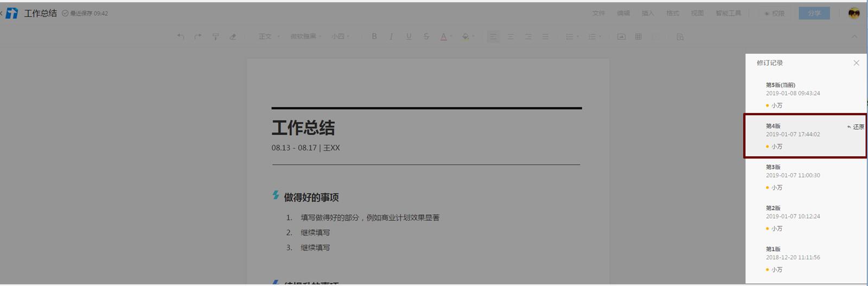The height and width of the screenshot is (286, 868).
Task: Justify the text alignment
Action: point(545,36)
